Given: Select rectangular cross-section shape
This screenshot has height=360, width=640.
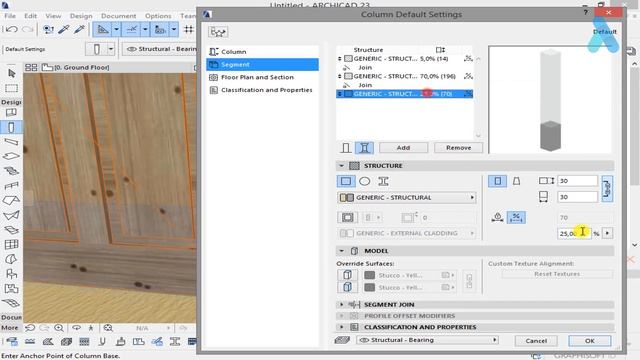Looking at the screenshot, I should click(346, 181).
